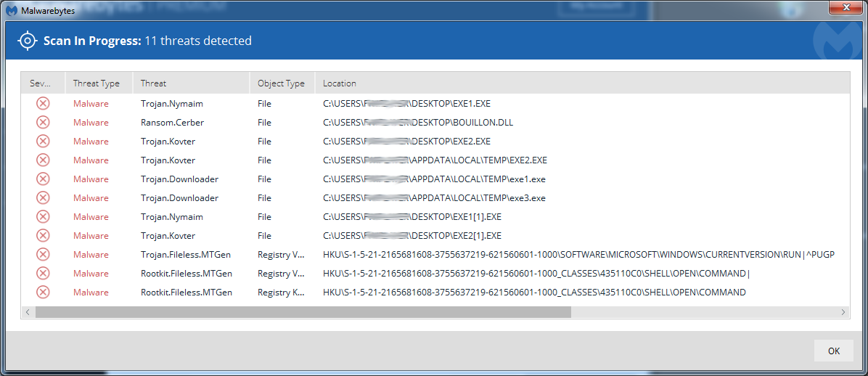868x376 pixels.
Task: Click Registry V... in Trojan.Fileless.MTGen row
Action: coord(281,254)
